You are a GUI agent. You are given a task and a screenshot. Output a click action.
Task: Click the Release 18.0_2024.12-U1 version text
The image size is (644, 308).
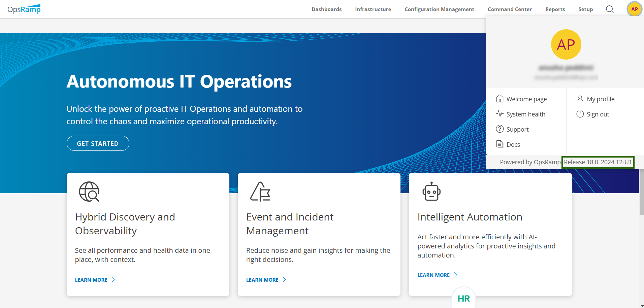(x=598, y=162)
